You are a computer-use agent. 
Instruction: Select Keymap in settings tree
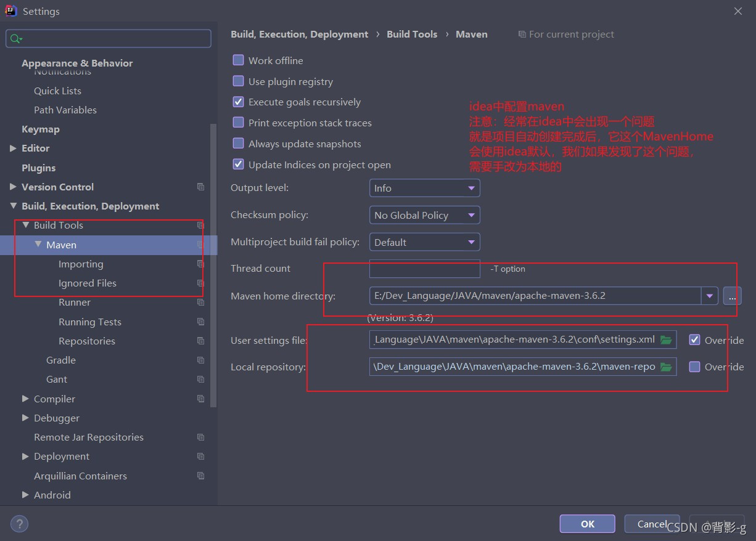[41, 129]
